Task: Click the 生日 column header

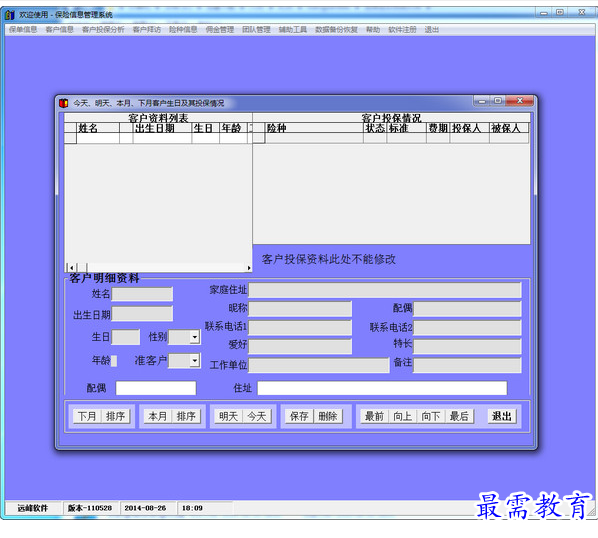Action: click(206, 128)
